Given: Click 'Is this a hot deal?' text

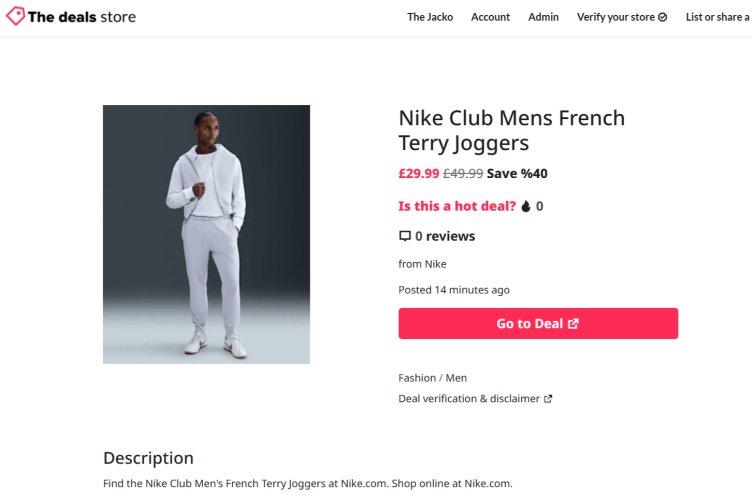Looking at the screenshot, I should pyautogui.click(x=457, y=206).
